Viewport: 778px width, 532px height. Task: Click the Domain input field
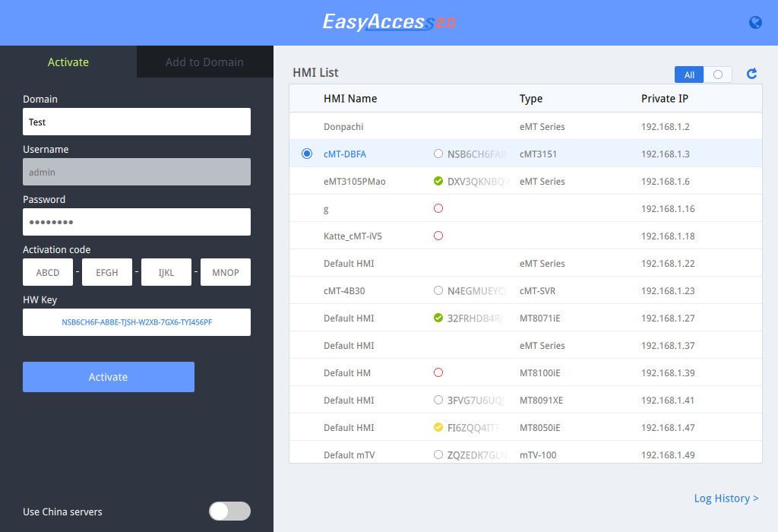(137, 122)
